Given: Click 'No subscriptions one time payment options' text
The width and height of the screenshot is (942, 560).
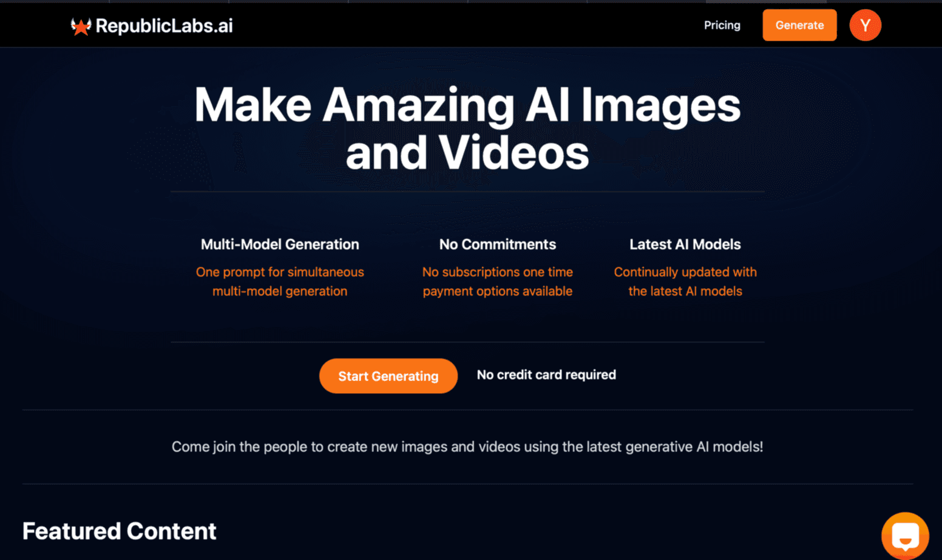Looking at the screenshot, I should tap(497, 282).
